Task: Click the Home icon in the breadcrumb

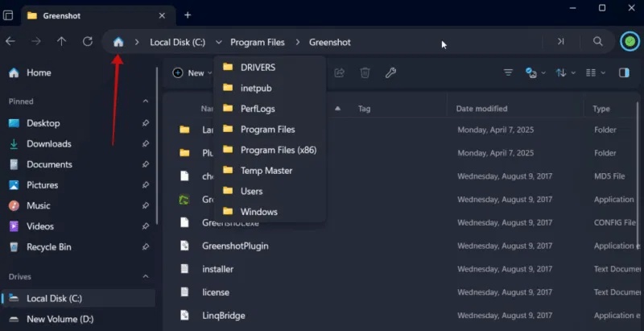Action: pyautogui.click(x=118, y=42)
